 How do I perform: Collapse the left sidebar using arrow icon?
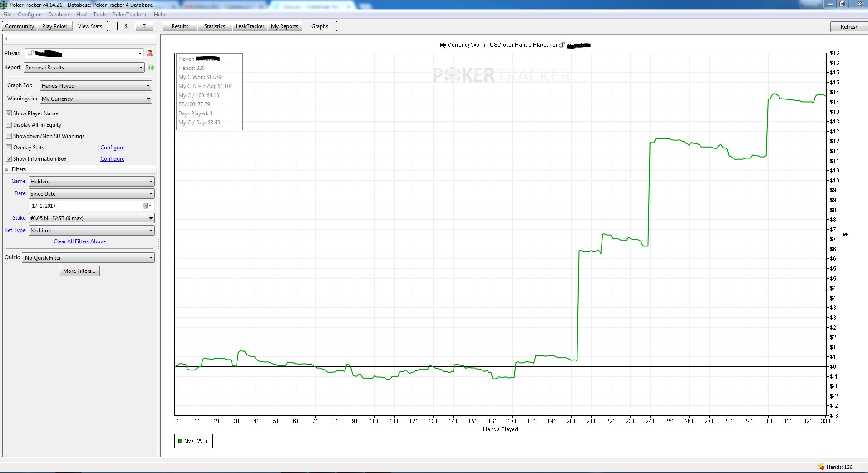click(x=6, y=39)
